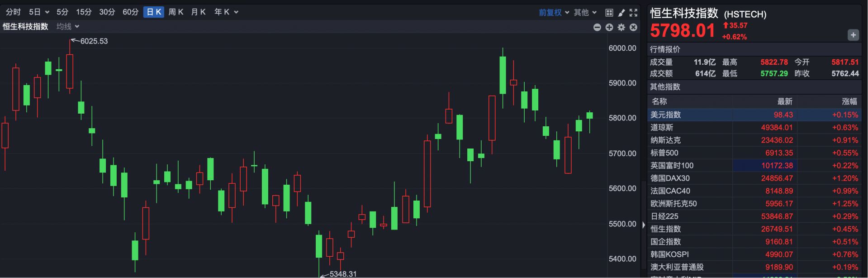
Task: Select the 60分 timeframe tab
Action: (130, 12)
